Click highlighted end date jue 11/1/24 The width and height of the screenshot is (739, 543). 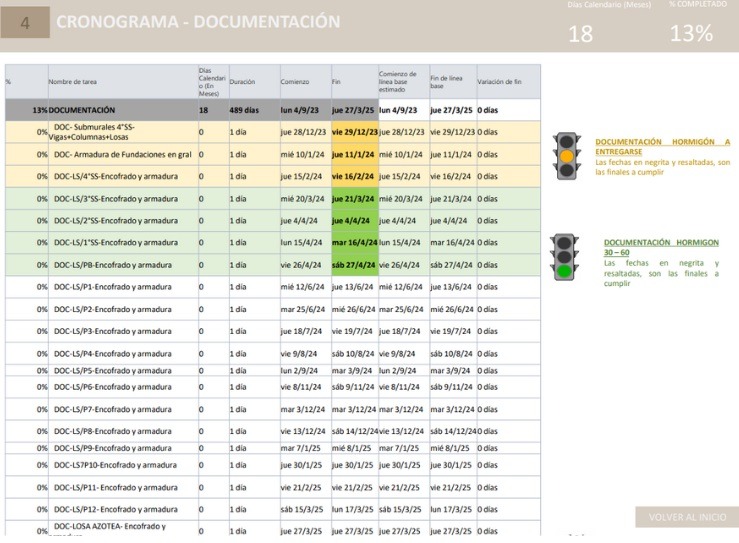(x=355, y=154)
